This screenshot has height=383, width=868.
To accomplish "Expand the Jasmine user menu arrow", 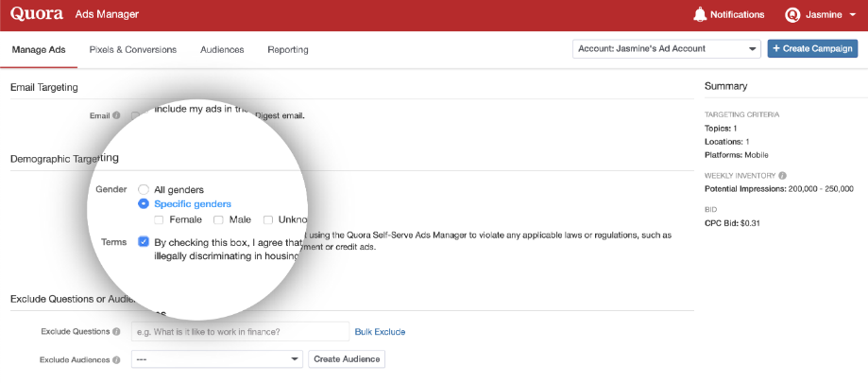I will (x=853, y=15).
